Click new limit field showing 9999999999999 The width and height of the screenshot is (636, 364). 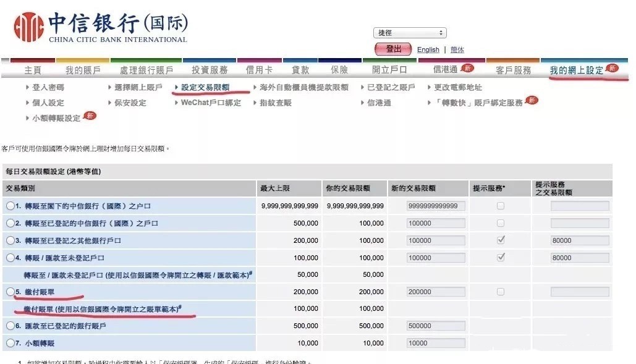point(436,206)
